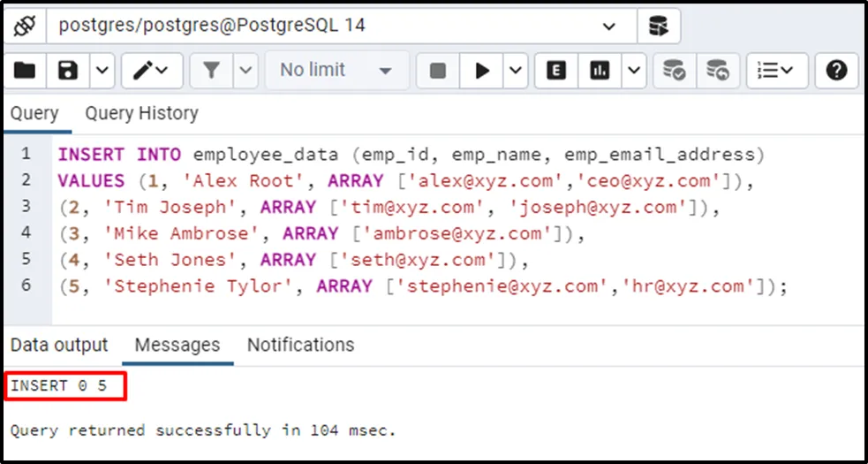Open the help question mark icon
The width and height of the screenshot is (868, 464).
pyautogui.click(x=836, y=71)
